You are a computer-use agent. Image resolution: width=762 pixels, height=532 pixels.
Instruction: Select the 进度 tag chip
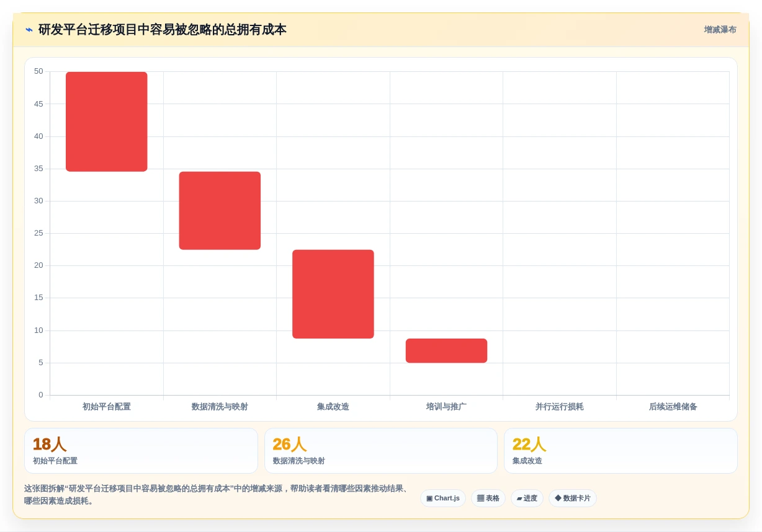click(x=527, y=499)
